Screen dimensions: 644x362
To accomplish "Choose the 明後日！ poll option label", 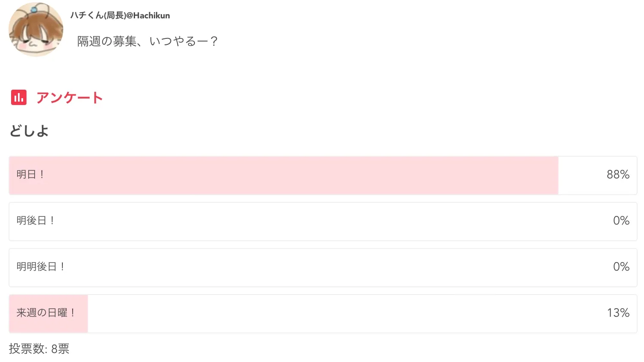I will tap(35, 221).
